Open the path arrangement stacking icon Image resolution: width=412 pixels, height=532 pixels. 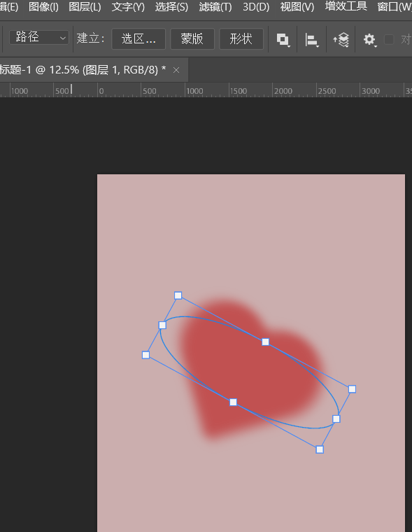point(341,40)
